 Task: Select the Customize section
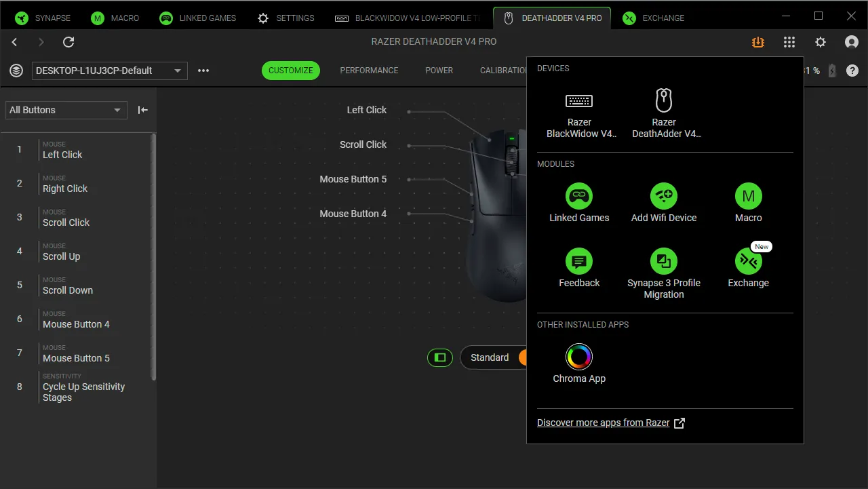tap(291, 71)
